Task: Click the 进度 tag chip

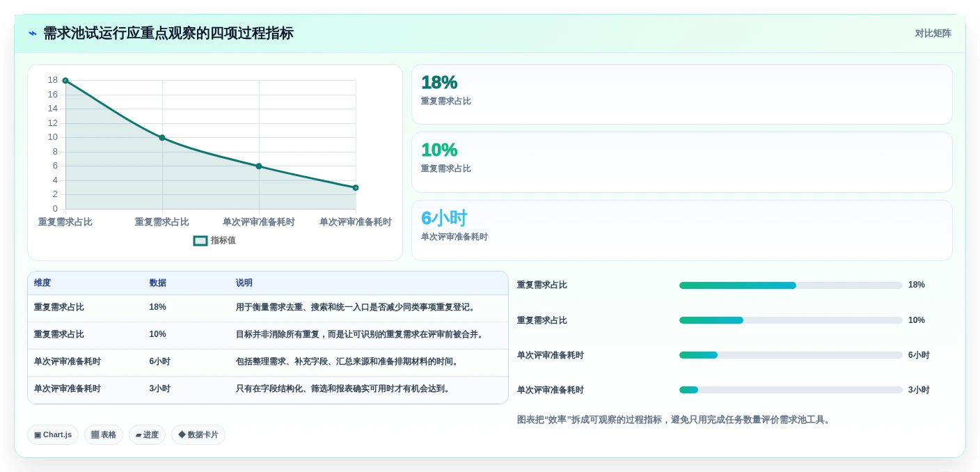Action: click(x=147, y=435)
